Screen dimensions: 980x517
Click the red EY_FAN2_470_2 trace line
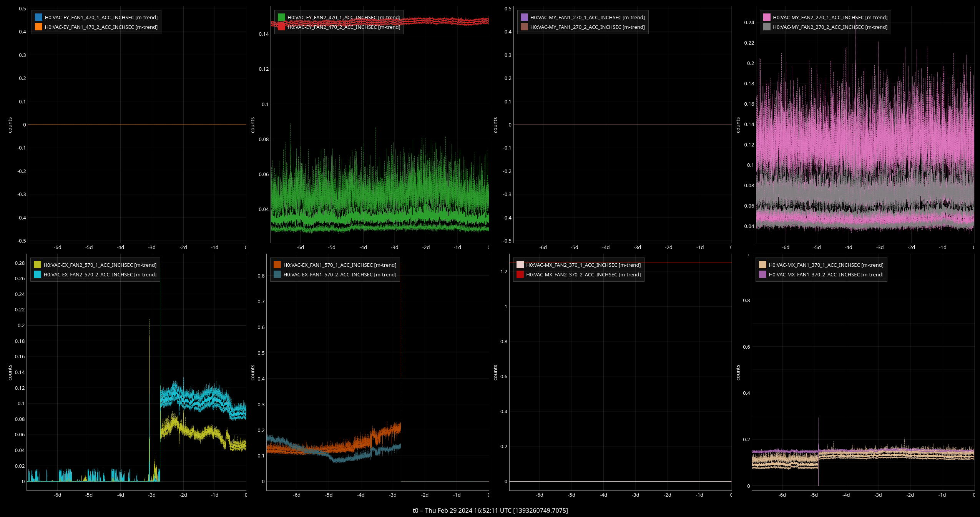[442, 21]
